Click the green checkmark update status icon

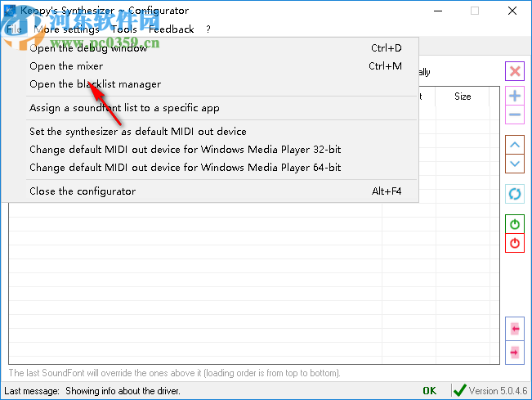459,390
